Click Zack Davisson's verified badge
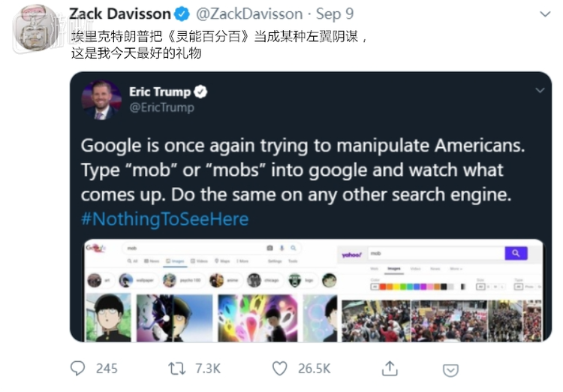The image size is (563, 392). pyautogui.click(x=182, y=14)
